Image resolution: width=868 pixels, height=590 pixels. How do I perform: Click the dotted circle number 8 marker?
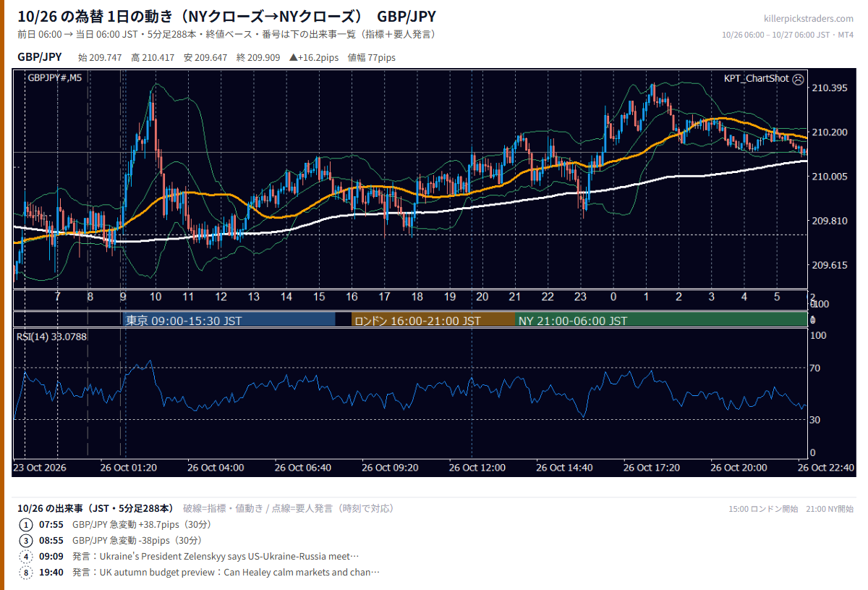(26, 572)
